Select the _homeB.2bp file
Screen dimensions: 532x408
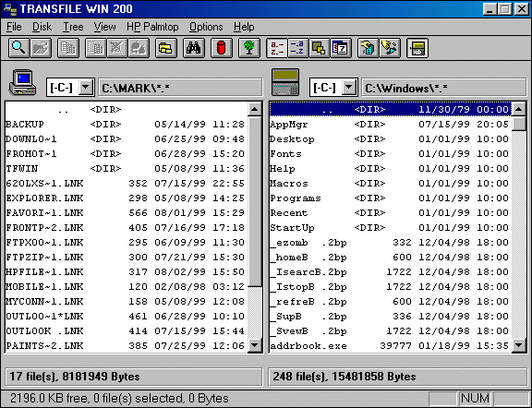tap(391, 258)
